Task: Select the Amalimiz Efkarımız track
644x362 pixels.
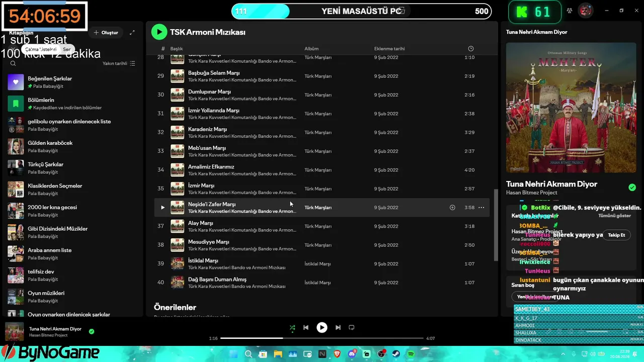Action: pyautogui.click(x=321, y=170)
